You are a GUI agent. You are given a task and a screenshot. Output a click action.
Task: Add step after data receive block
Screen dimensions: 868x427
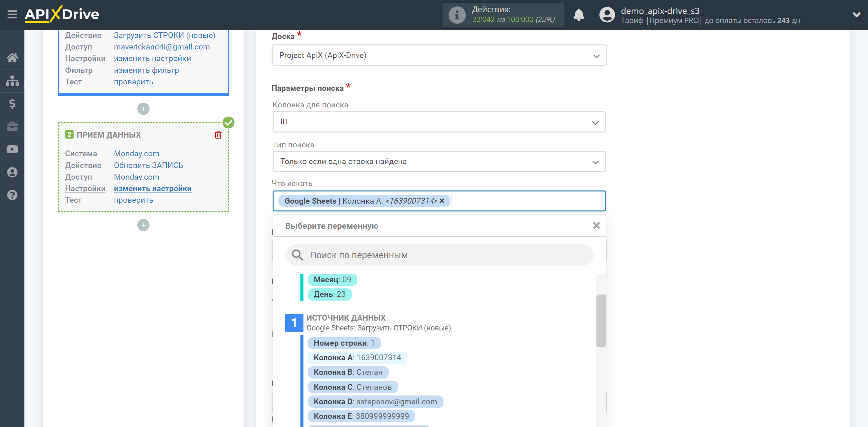point(143,225)
